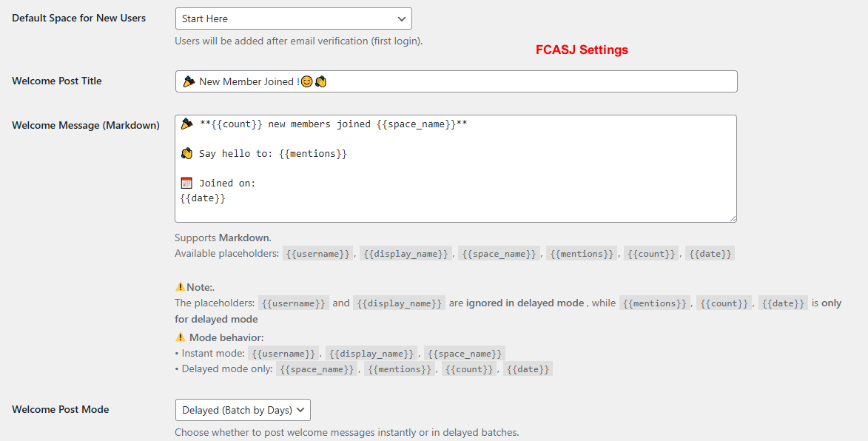This screenshot has width=868, height=441.
Task: Click the party popper emoji in message textarea
Action: (x=186, y=124)
